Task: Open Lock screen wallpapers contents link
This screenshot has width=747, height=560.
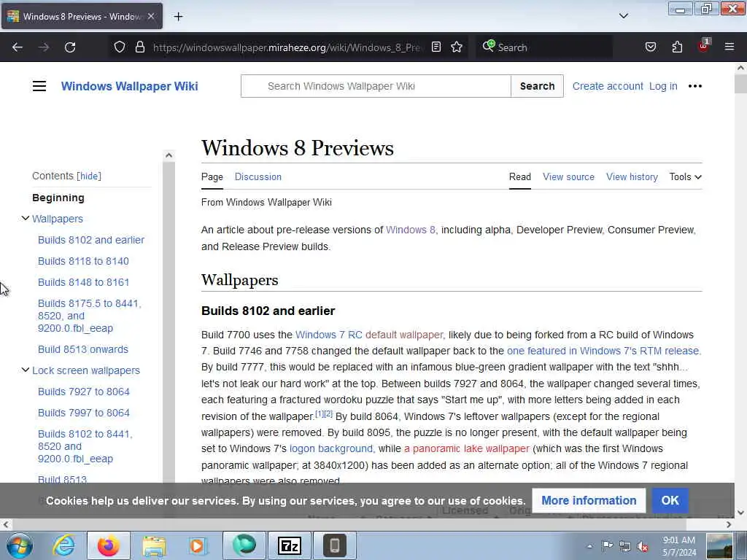Action: [x=86, y=370]
